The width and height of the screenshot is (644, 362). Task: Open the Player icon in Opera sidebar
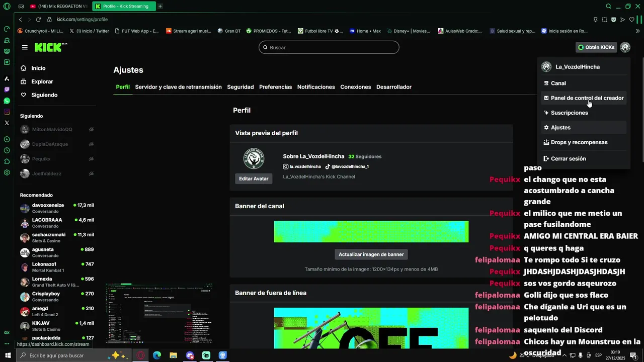click(7, 139)
